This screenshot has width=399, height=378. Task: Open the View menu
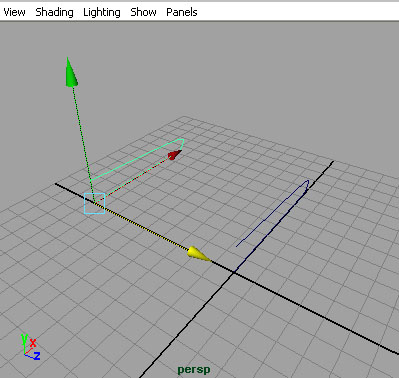tap(14, 12)
